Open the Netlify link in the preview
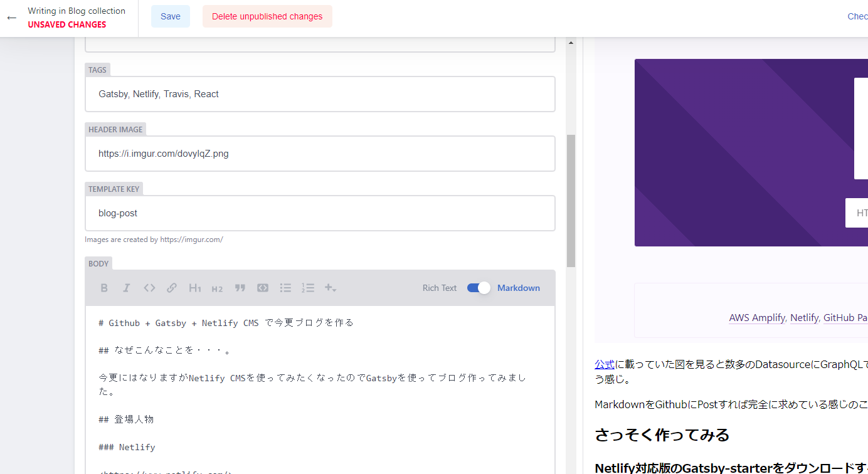Viewport: 868px width, 474px height. pos(804,317)
